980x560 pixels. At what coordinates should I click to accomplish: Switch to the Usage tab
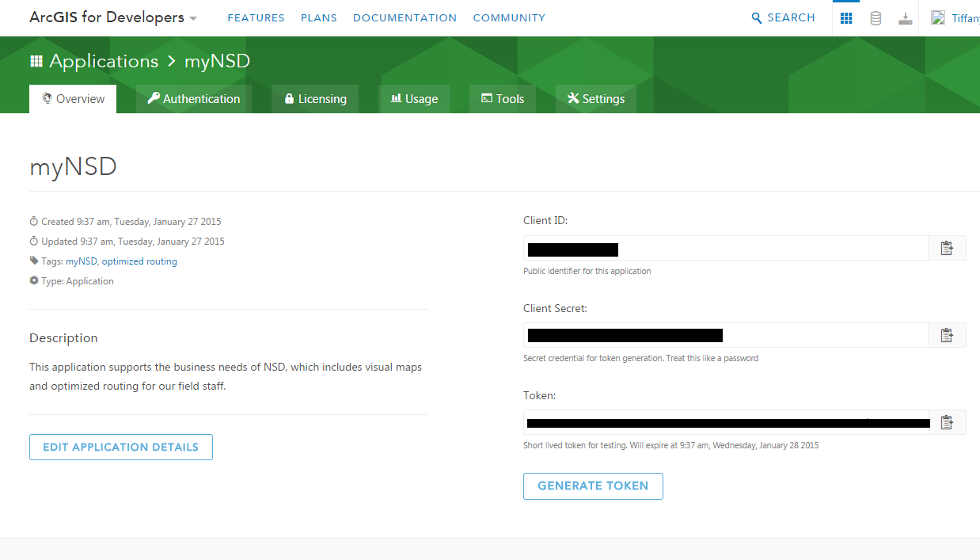click(x=414, y=99)
